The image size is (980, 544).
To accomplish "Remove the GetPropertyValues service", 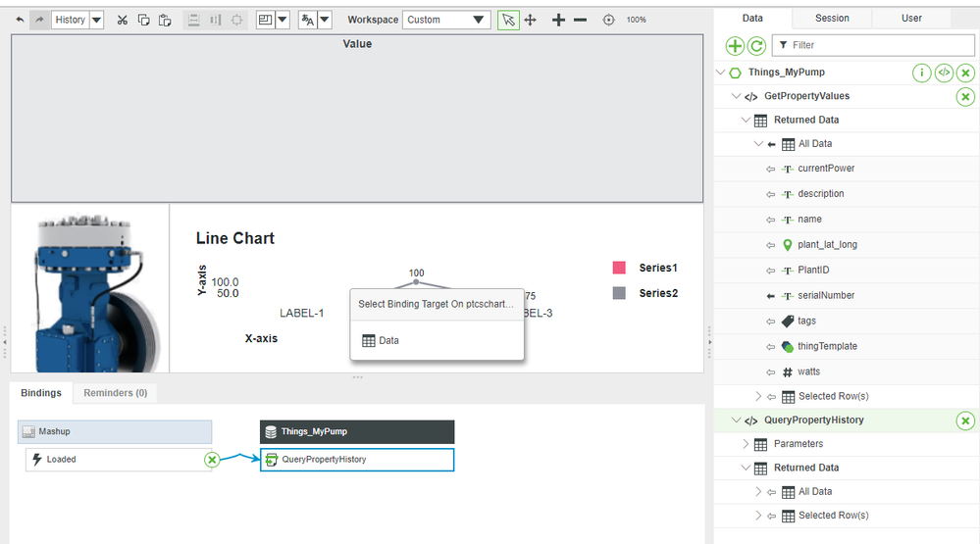I will (965, 96).
